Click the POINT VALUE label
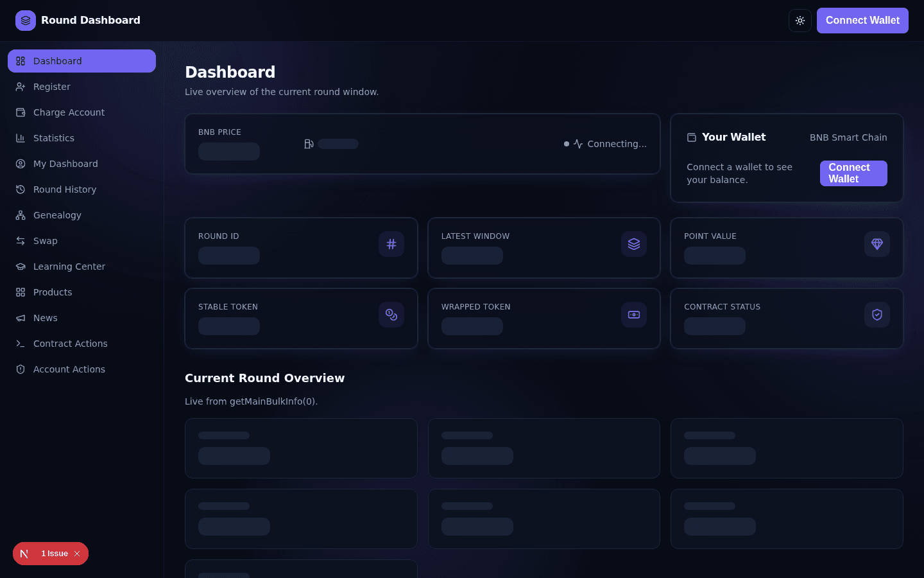 click(710, 236)
